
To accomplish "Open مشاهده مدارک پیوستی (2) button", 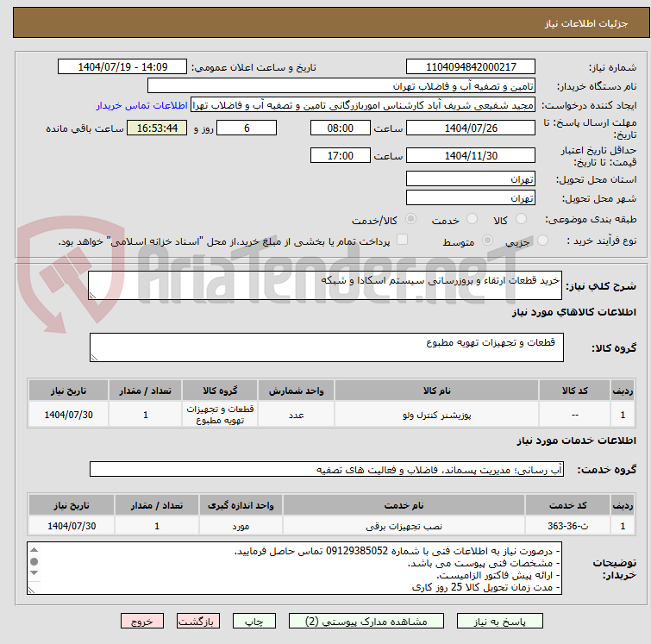I will (366, 622).
